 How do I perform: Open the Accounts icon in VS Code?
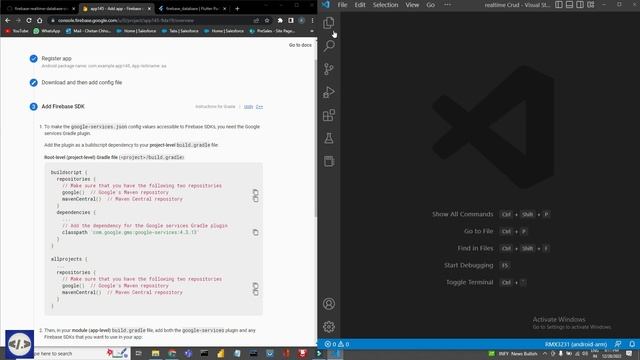coord(329,304)
